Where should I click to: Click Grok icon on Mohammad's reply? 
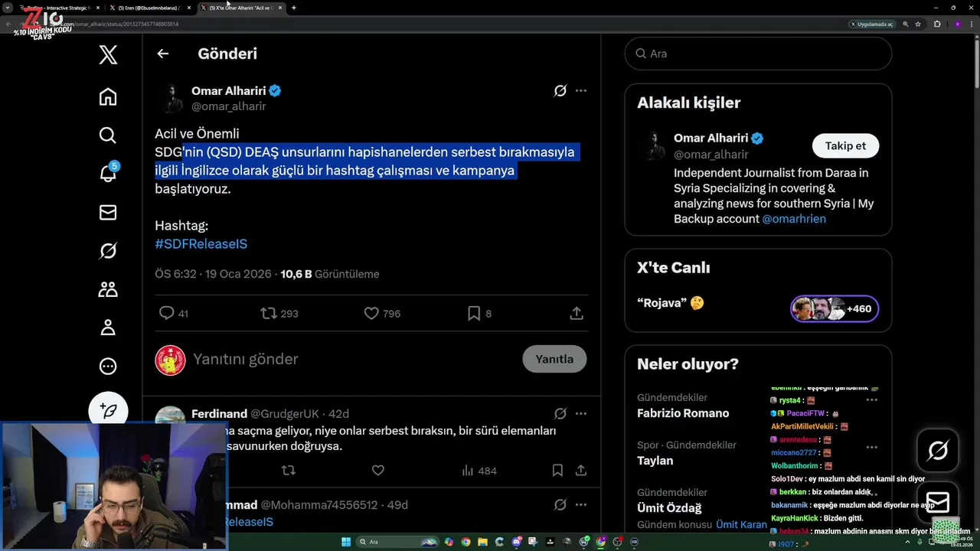[x=560, y=505]
